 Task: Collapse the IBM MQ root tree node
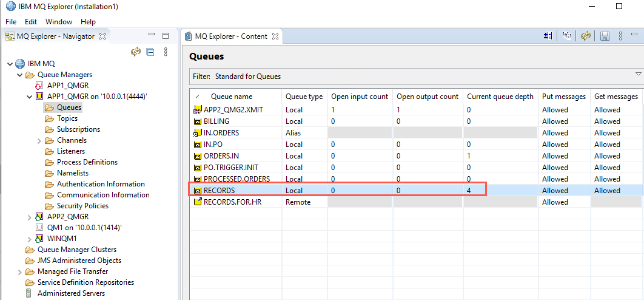[x=10, y=64]
